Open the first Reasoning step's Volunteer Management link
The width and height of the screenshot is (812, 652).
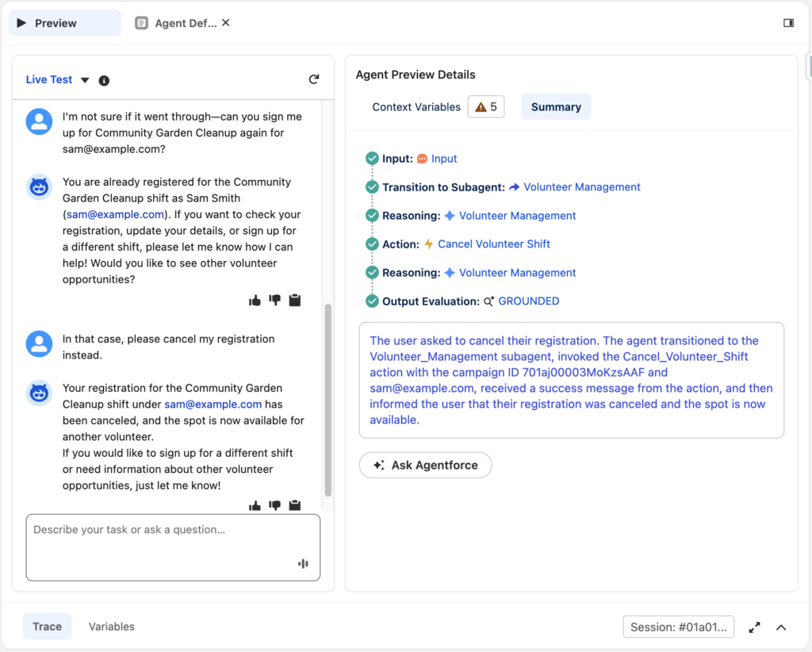pos(517,216)
